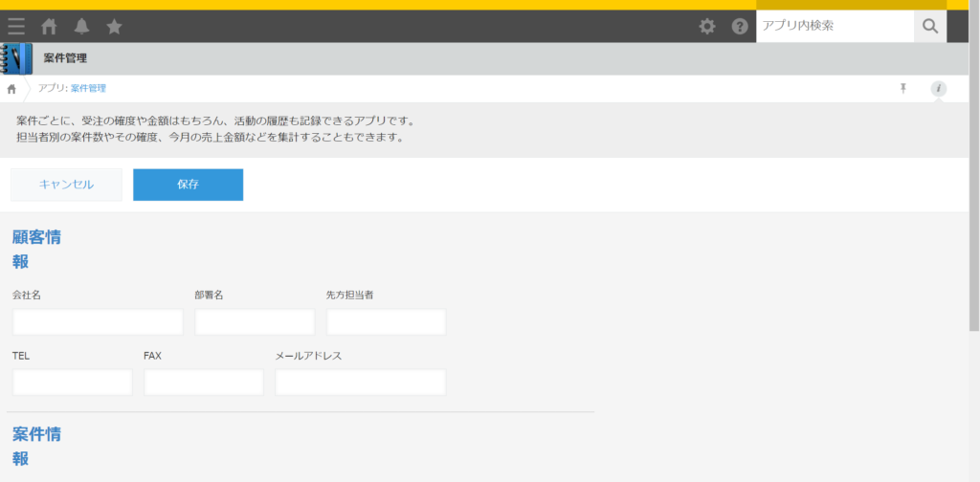This screenshot has width=980, height=482.
Task: Click the search magnifier button
Action: click(930, 26)
